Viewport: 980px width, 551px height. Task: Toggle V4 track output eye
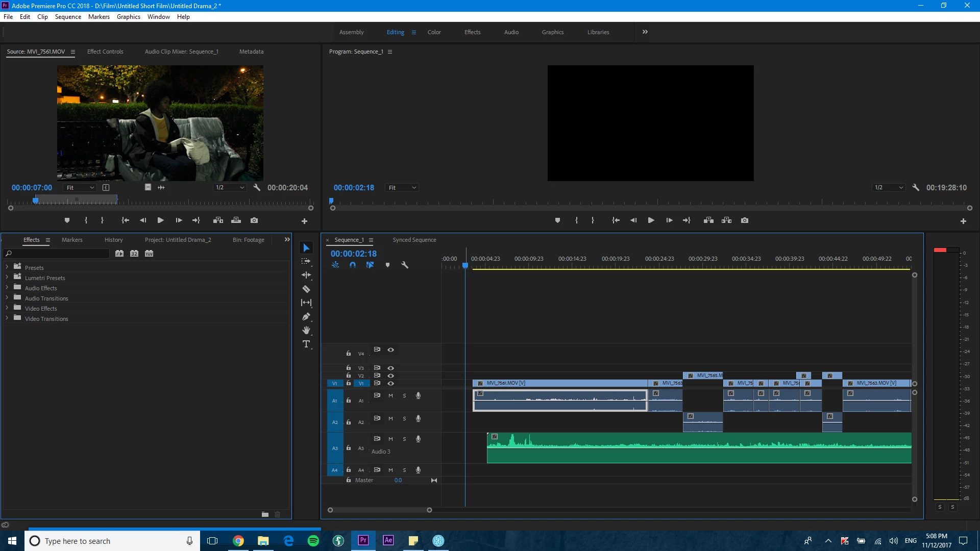[390, 350]
